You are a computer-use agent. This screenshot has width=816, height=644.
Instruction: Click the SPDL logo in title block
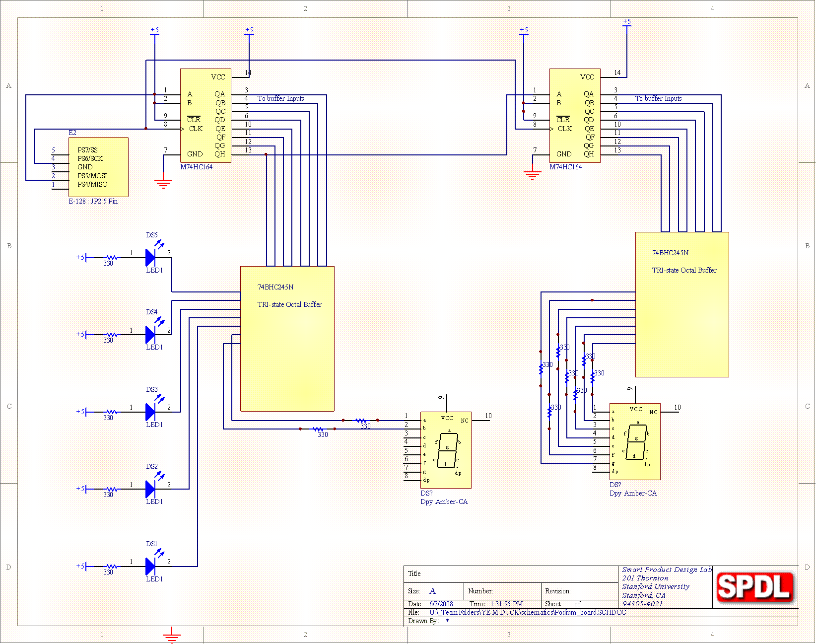(755, 587)
